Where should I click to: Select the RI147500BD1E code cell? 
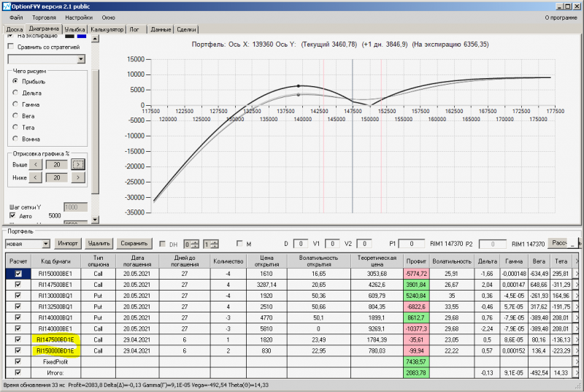[x=55, y=339]
